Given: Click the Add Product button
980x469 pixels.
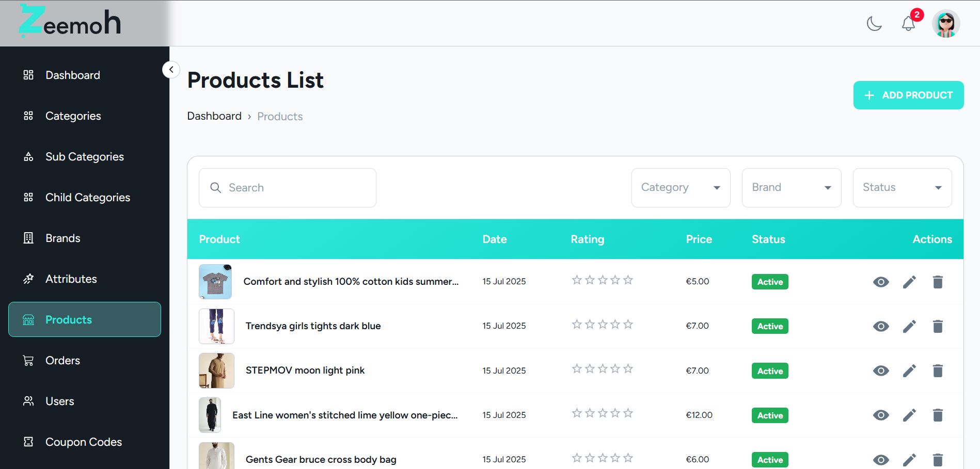Looking at the screenshot, I should (908, 95).
